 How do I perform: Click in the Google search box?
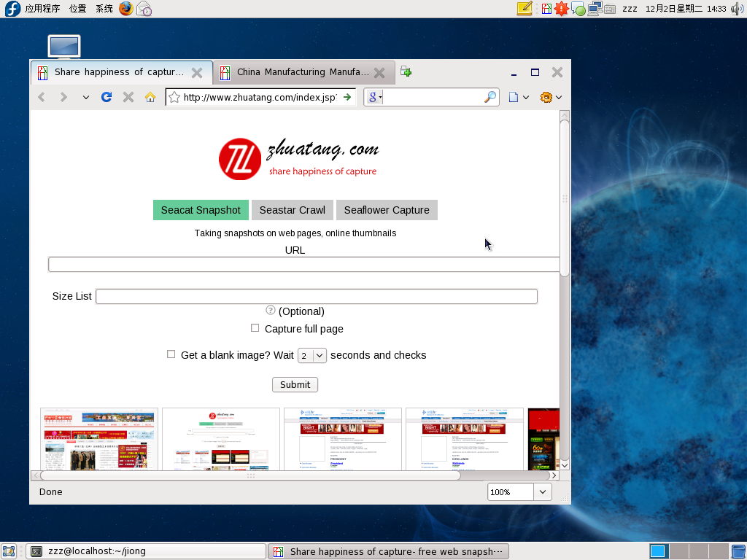[433, 97]
